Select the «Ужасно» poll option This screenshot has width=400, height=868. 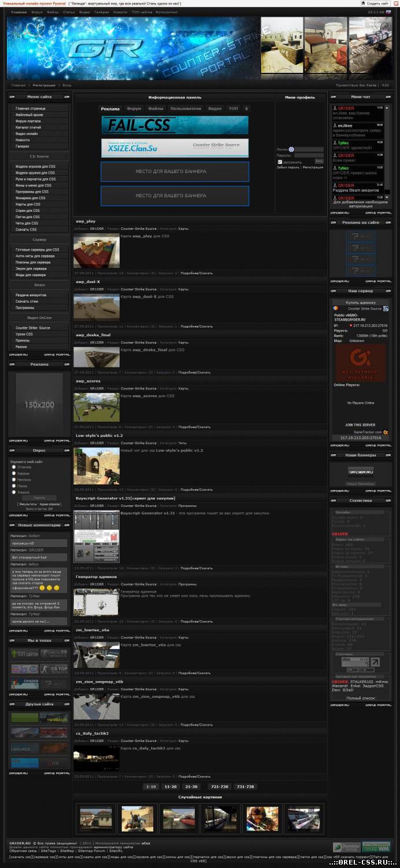tap(14, 492)
